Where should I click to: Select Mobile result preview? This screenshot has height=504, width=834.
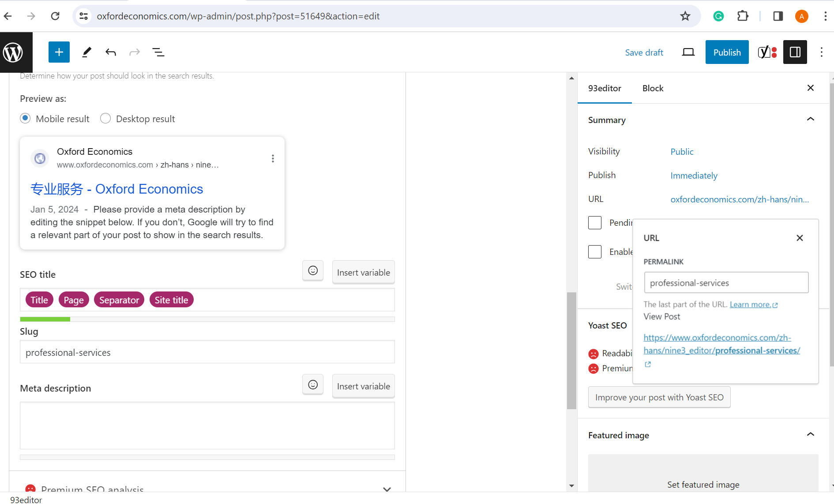25,119
